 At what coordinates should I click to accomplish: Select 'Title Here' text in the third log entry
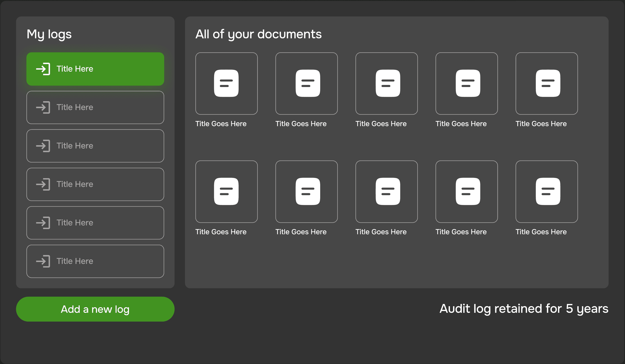[75, 146]
